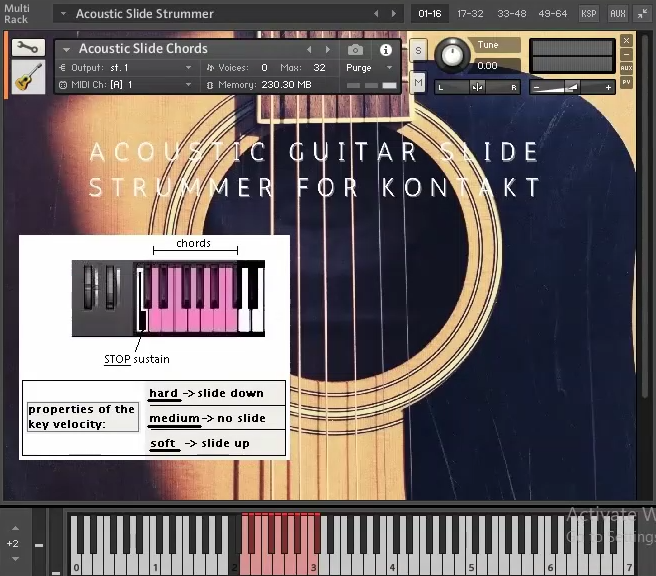656x576 pixels.
Task: Open the Purge dropdown menu
Action: click(x=369, y=67)
